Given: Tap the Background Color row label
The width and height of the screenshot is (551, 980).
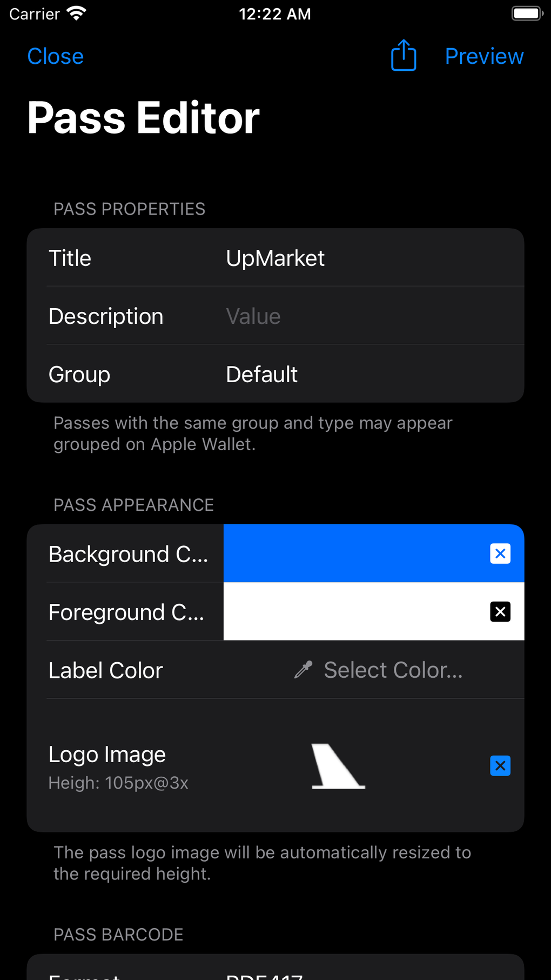Looking at the screenshot, I should [128, 555].
